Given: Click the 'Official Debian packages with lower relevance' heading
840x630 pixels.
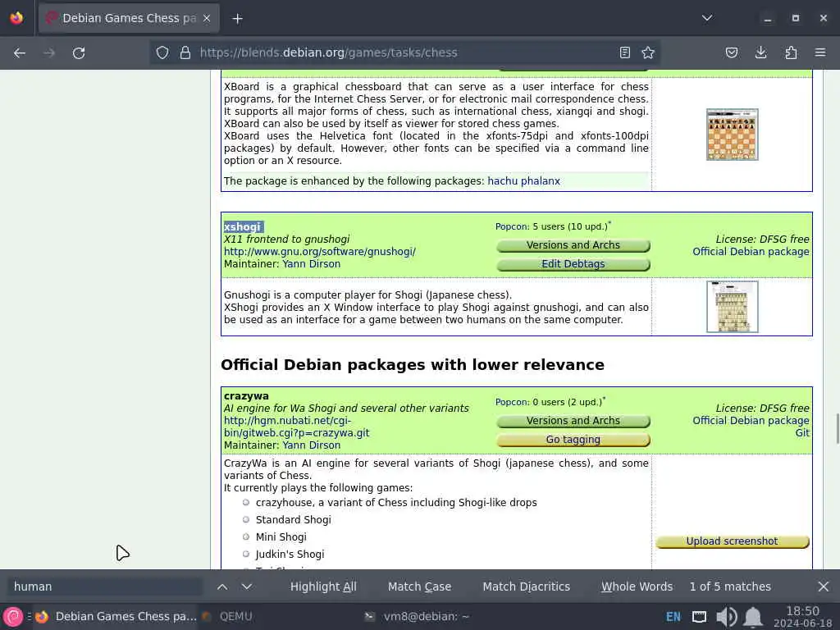Looking at the screenshot, I should click(413, 365).
